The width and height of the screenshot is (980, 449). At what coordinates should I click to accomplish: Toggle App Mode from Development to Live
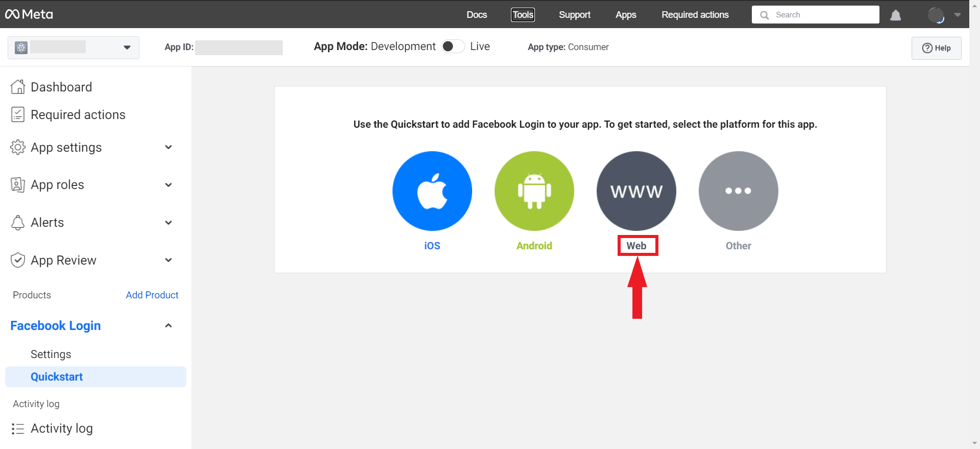(453, 46)
